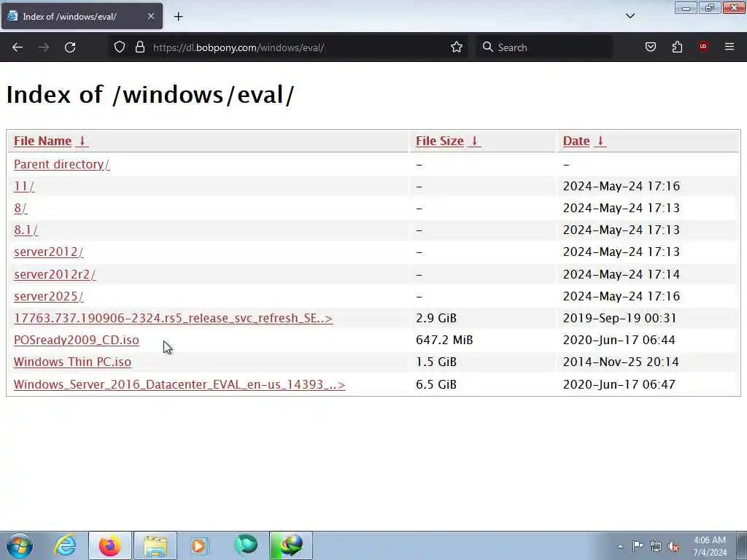Show hidden tray icons arrow
This screenshot has width=747, height=560.
[620, 546]
